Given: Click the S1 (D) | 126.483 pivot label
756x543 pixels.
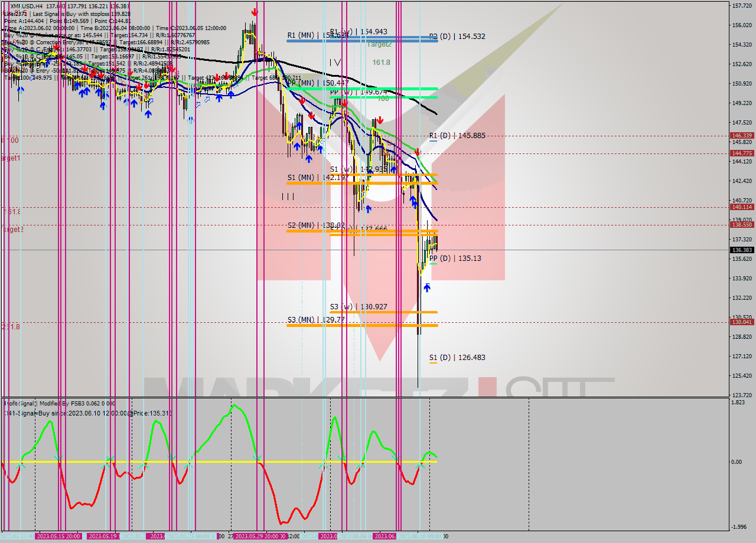Looking at the screenshot, I should pyautogui.click(x=457, y=358).
